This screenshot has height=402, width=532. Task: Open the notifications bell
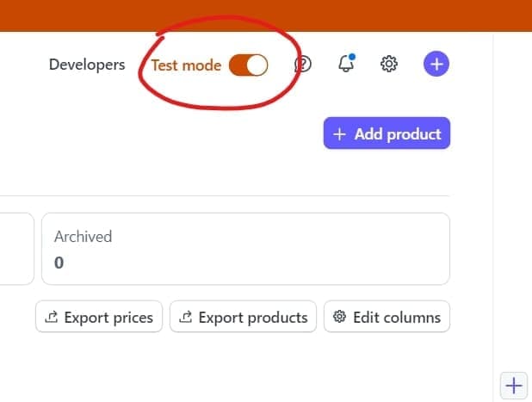(346, 64)
